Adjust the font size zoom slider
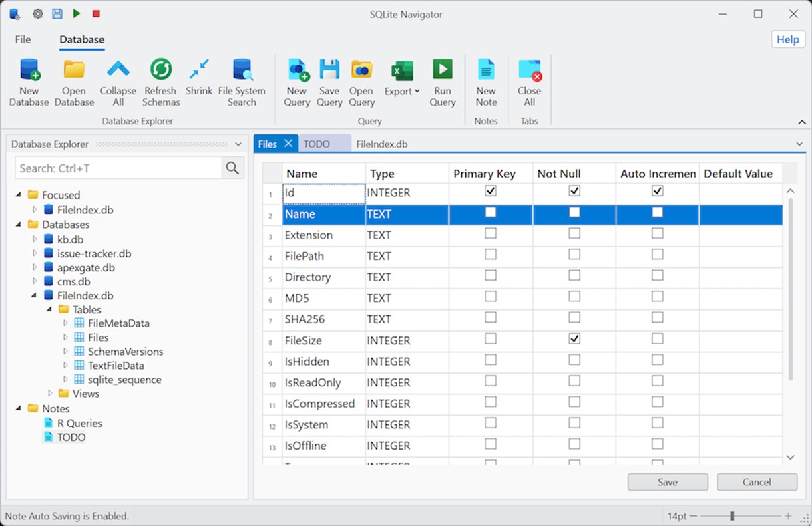This screenshot has height=526, width=812. pos(733,516)
